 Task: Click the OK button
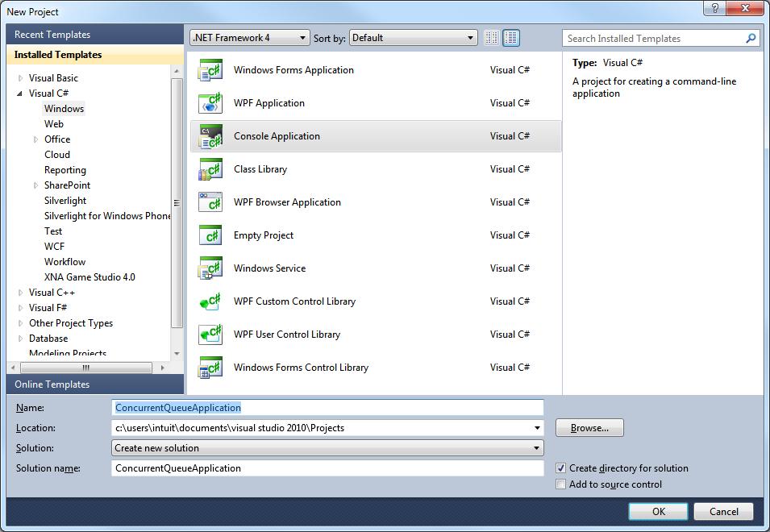click(658, 511)
